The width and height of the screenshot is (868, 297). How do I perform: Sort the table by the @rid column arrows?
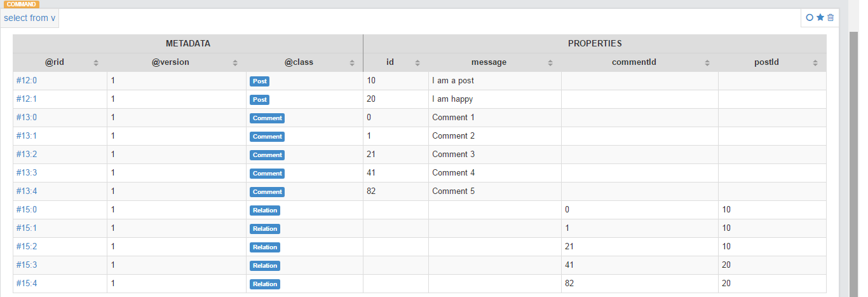point(96,63)
